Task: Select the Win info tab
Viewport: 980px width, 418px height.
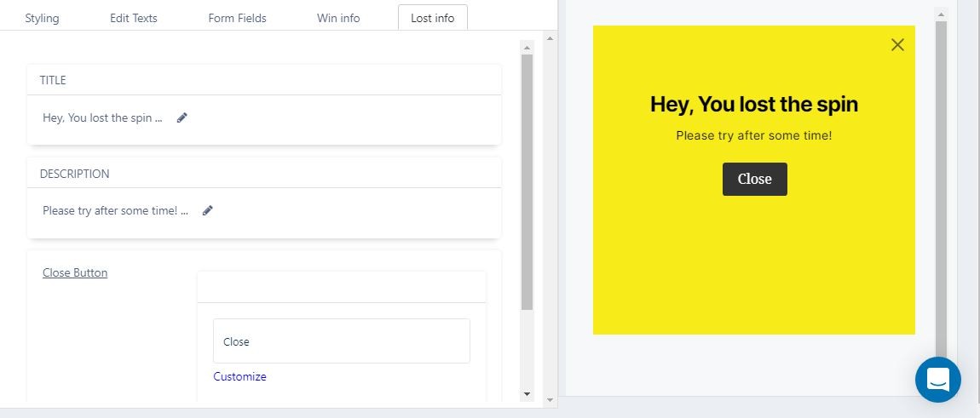Action: 338,18
